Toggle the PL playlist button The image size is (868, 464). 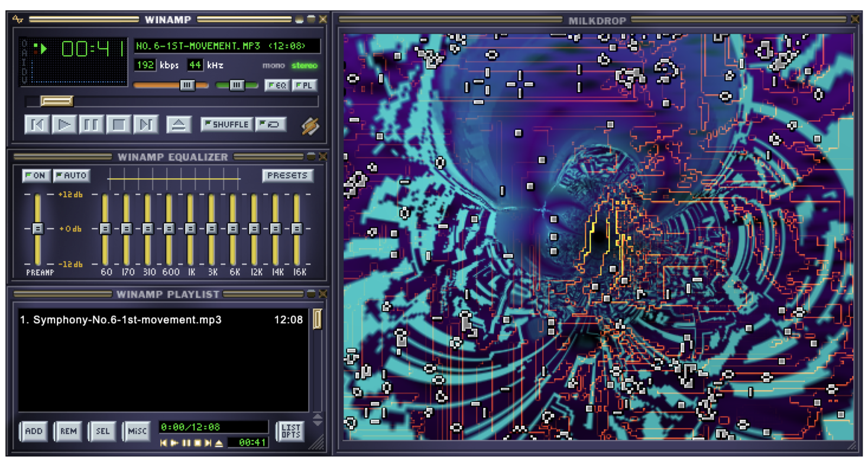pos(303,85)
